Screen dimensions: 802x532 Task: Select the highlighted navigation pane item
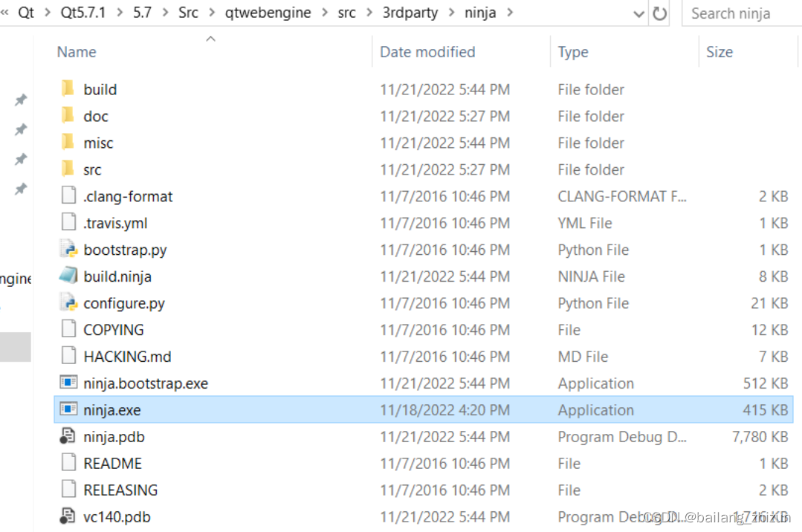[x=16, y=347]
